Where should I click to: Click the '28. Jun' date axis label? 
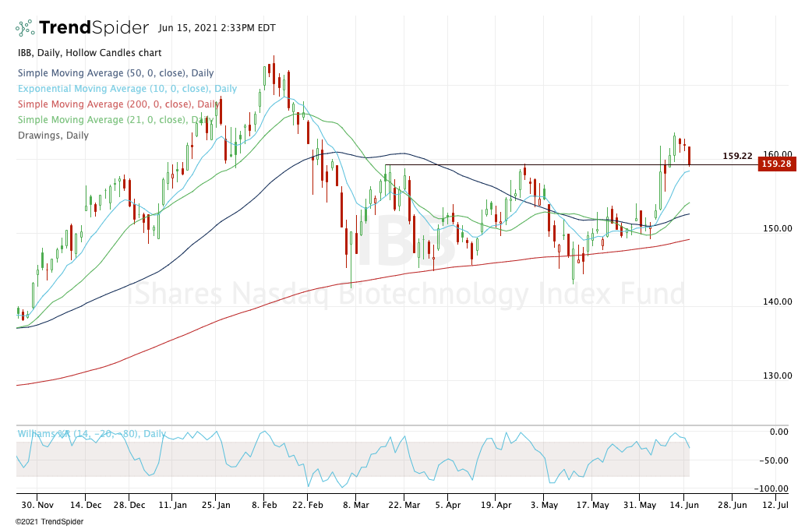pos(733,505)
